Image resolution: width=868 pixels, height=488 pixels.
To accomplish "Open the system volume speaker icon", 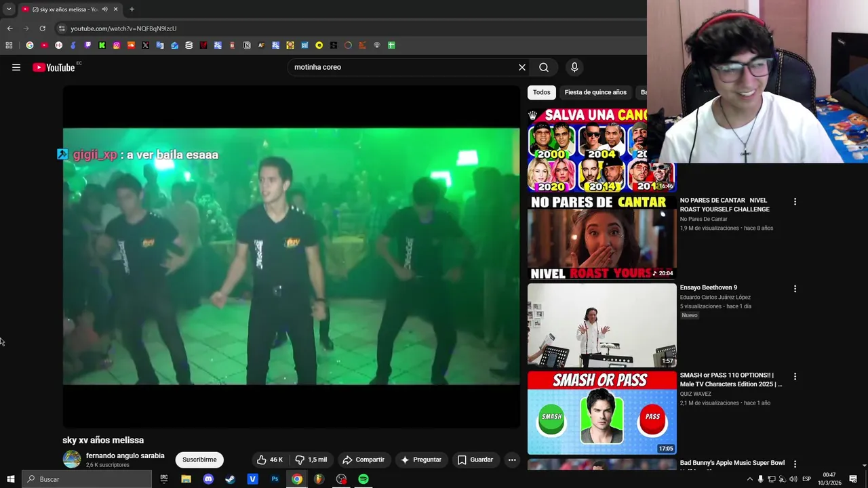I will (793, 479).
